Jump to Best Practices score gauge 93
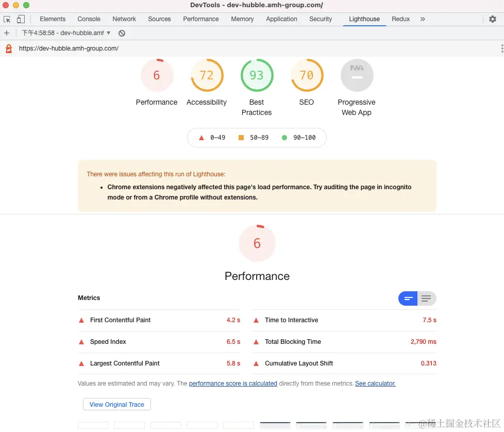Screen dimensions: 504x432 coord(257,75)
